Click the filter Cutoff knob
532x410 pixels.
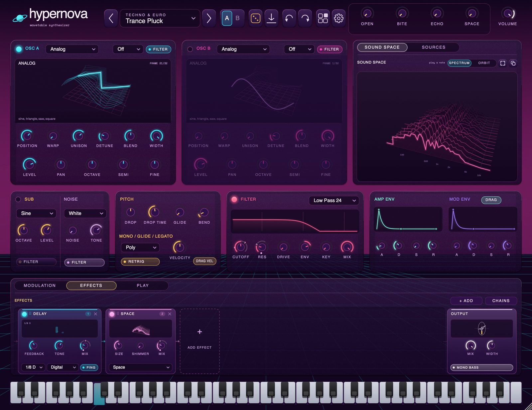pyautogui.click(x=240, y=247)
